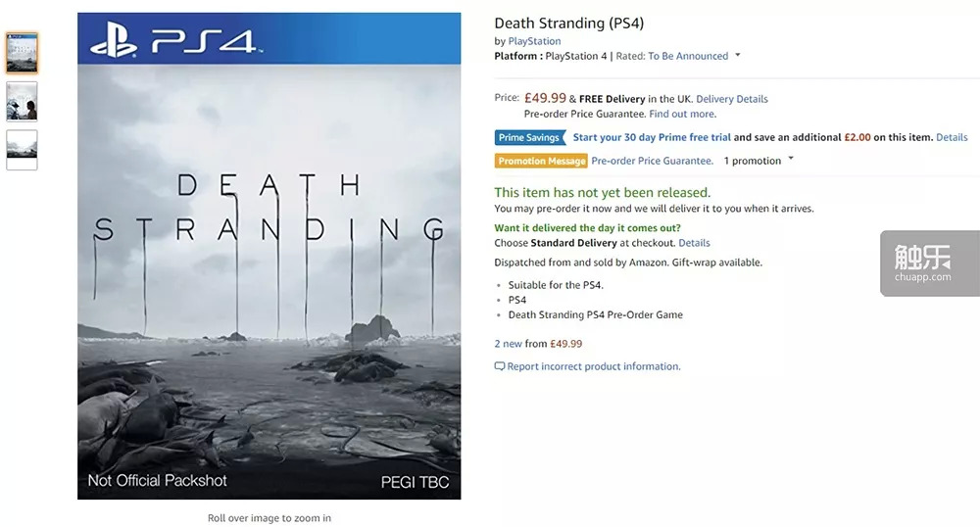Viewport: 980px width, 527px height.
Task: Expand the '1 promotion' dropdown
Action: pyautogui.click(x=790, y=160)
